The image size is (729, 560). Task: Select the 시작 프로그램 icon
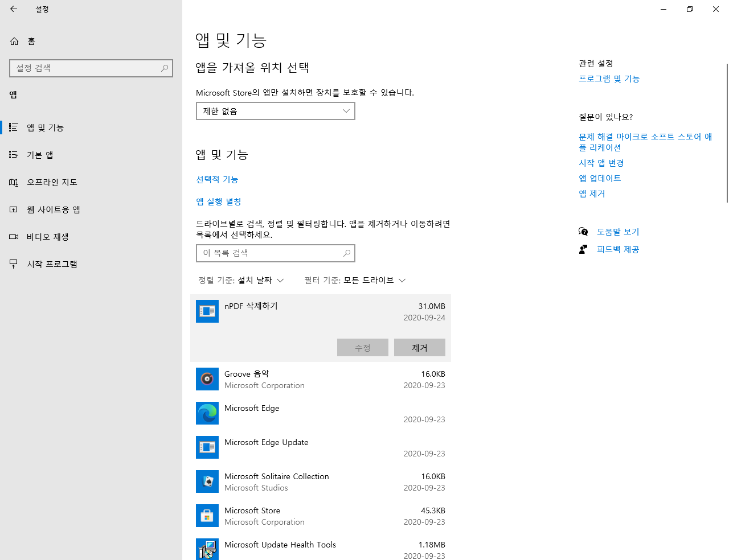14,264
